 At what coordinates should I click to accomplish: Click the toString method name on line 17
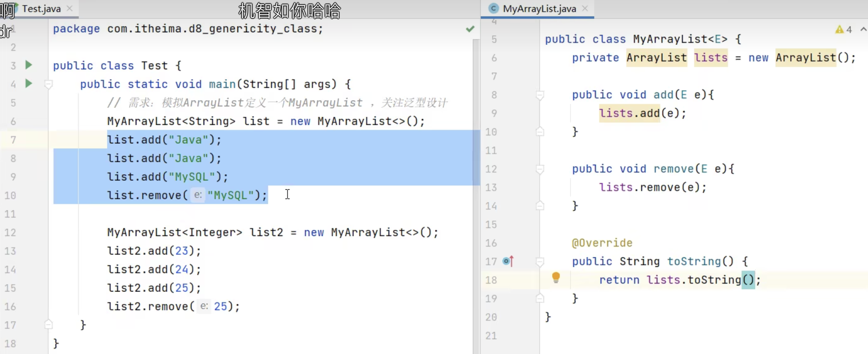[694, 261]
